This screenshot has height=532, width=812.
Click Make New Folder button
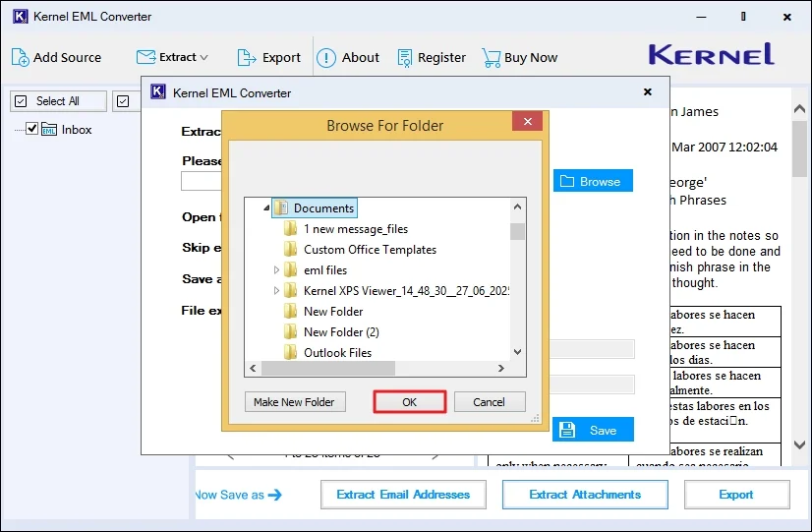[x=294, y=402]
